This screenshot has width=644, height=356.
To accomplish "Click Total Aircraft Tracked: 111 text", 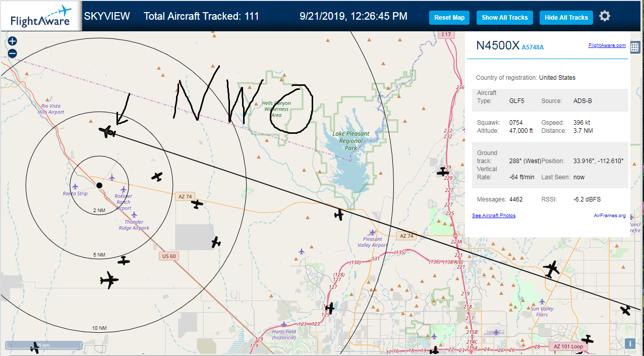I will click(x=201, y=16).
